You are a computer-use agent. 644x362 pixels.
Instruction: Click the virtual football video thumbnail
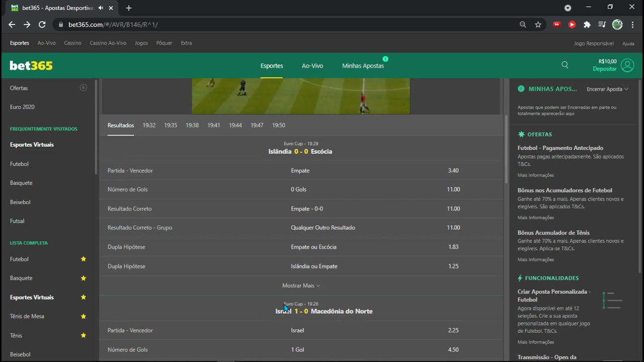coord(301,96)
